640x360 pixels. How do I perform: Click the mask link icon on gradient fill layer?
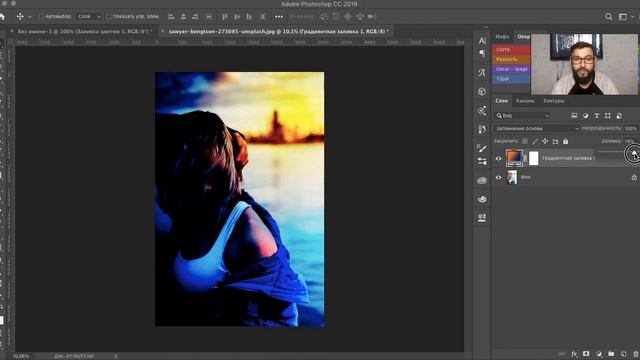(x=525, y=158)
